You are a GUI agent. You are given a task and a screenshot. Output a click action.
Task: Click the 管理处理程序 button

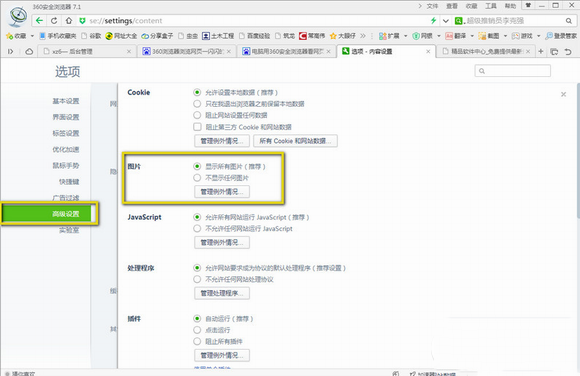click(222, 293)
